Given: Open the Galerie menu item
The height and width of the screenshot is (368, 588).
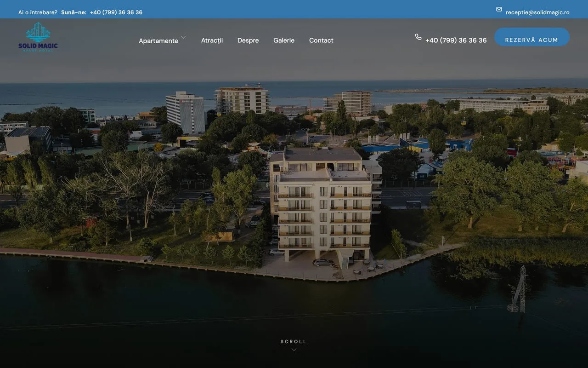Looking at the screenshot, I should 284,40.
